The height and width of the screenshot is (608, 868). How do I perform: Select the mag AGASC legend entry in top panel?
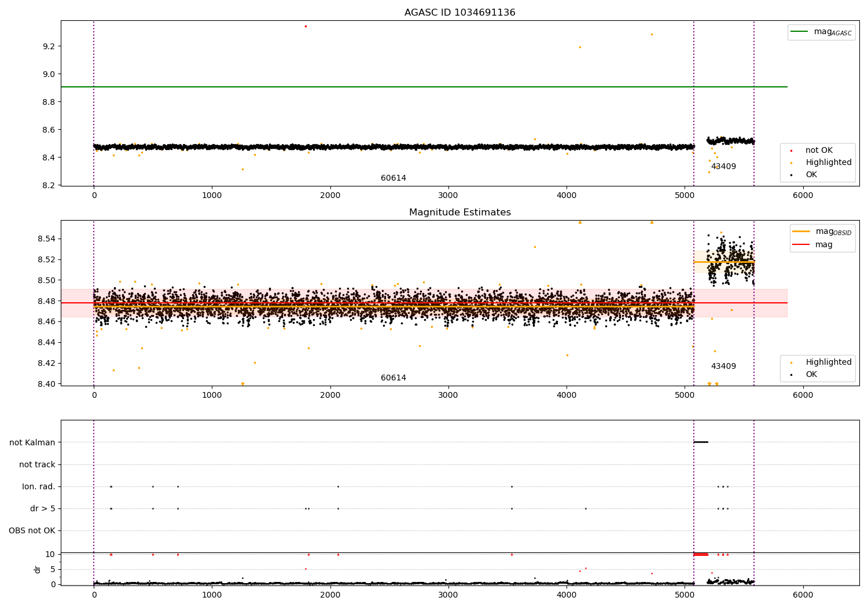tap(821, 32)
